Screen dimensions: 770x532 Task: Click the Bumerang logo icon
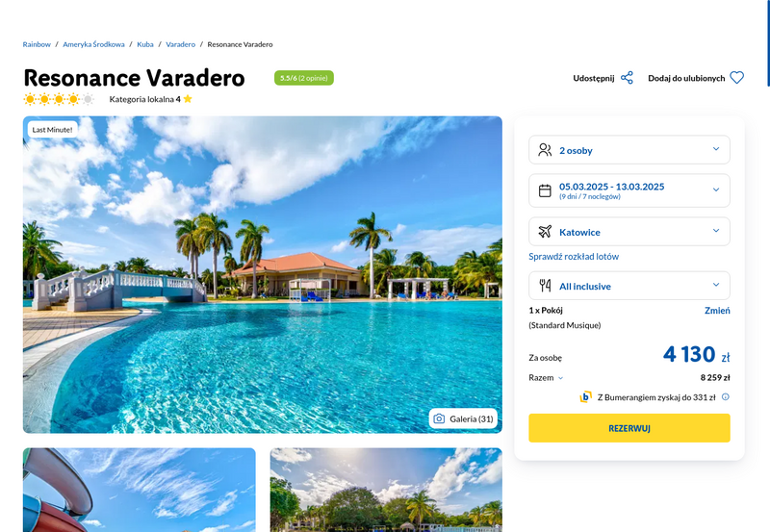pyautogui.click(x=585, y=396)
